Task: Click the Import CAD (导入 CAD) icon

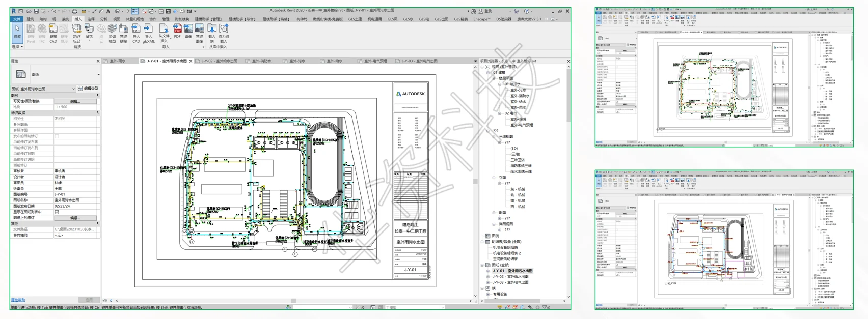Action: click(136, 33)
